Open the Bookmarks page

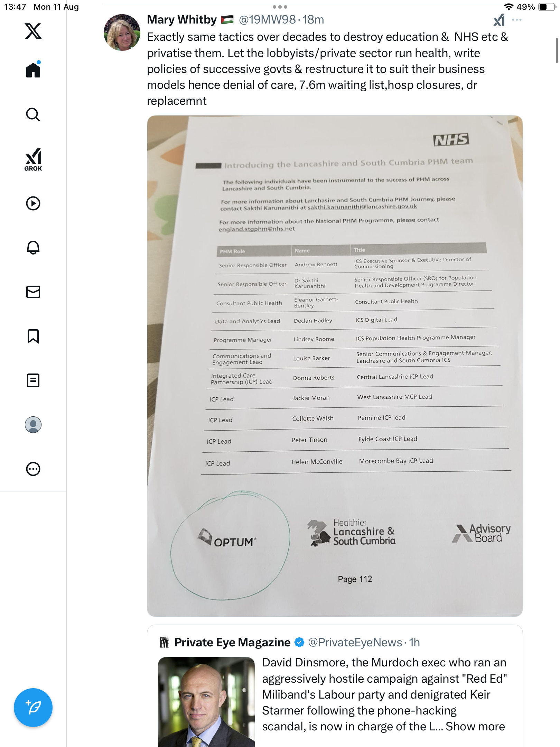[x=33, y=336]
